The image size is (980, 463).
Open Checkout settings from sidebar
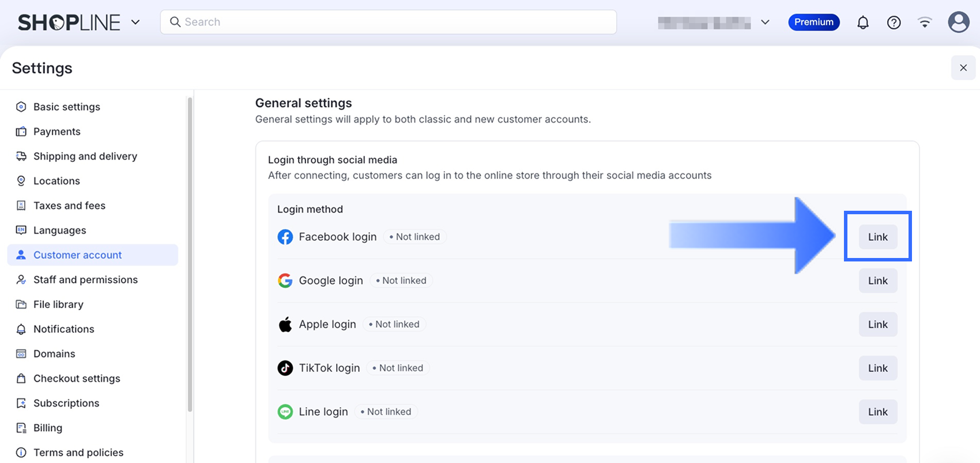pos(77,378)
